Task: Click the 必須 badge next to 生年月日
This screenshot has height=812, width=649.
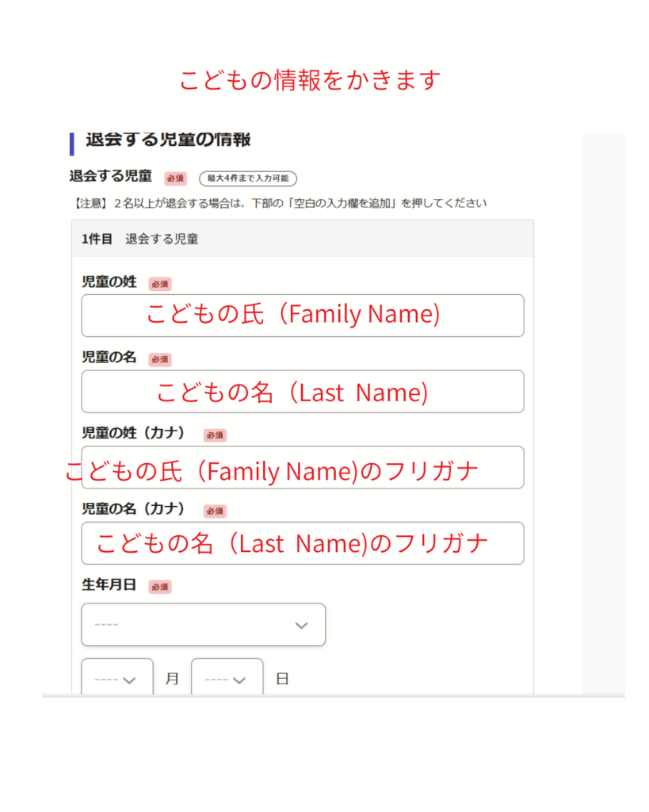Action: (x=160, y=587)
